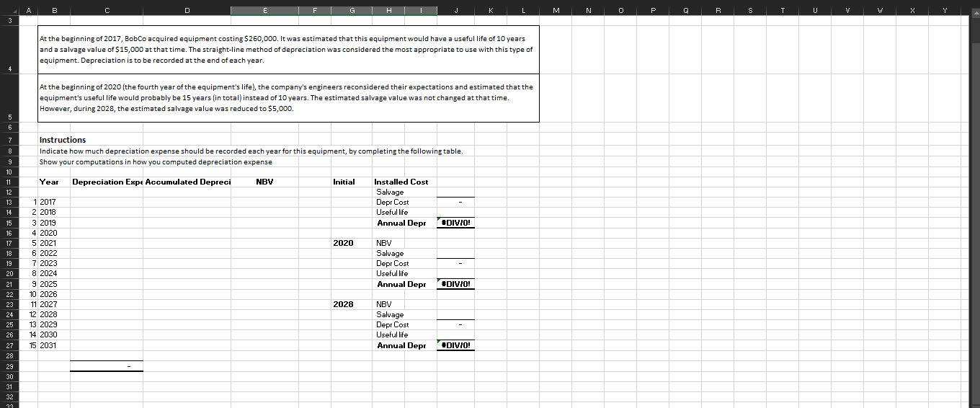The height and width of the screenshot is (408, 980).
Task: Click the #DIV/0! cell in the 2028 section
Action: point(456,345)
